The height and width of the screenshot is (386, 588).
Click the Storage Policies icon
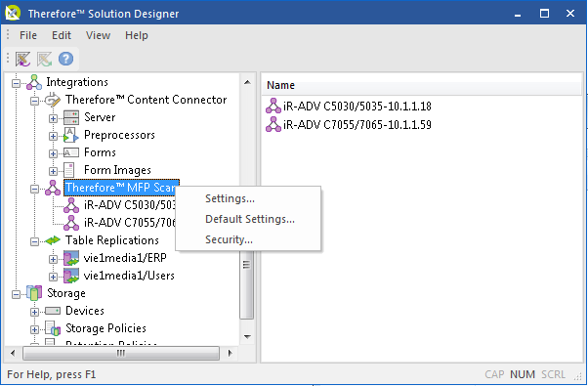(x=53, y=328)
